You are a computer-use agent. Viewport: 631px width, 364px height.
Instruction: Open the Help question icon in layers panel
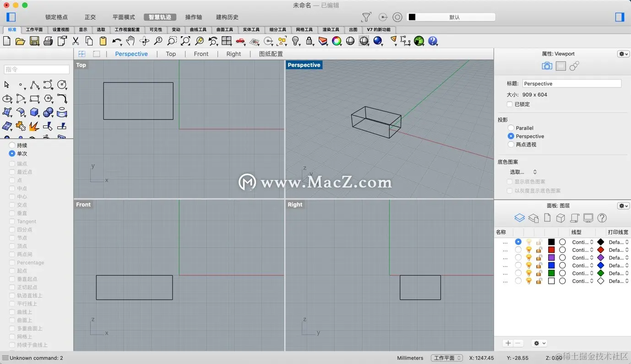coord(602,218)
